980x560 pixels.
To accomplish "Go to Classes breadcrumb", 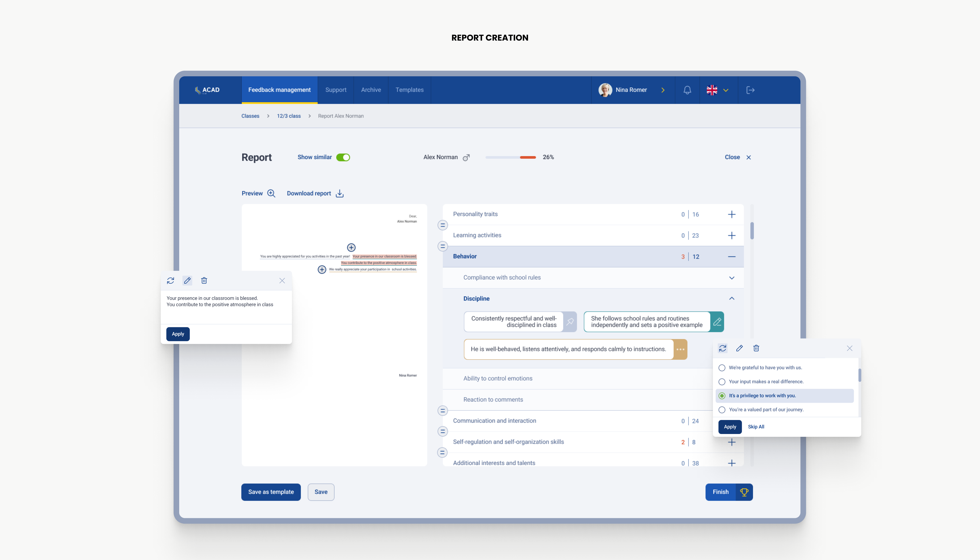I will point(250,116).
